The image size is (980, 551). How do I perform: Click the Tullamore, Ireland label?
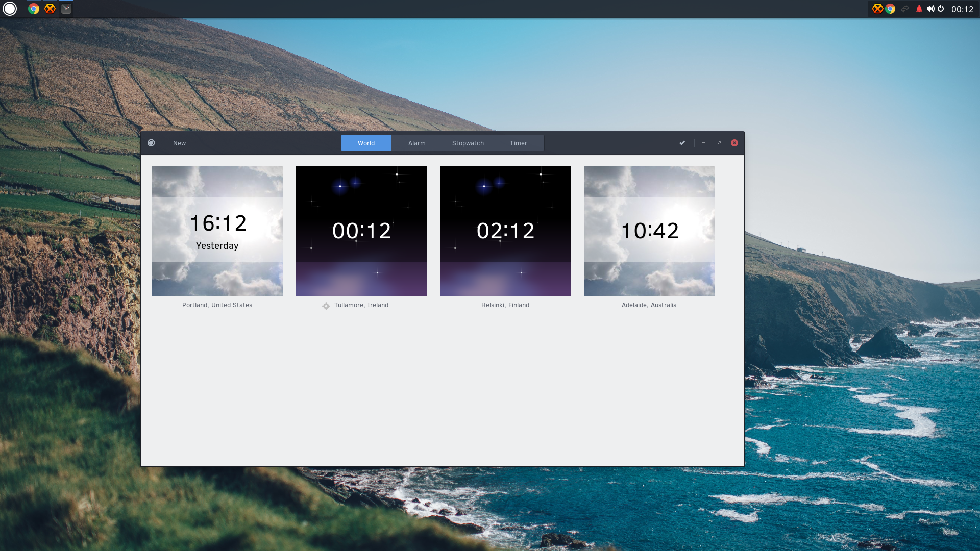361,305
